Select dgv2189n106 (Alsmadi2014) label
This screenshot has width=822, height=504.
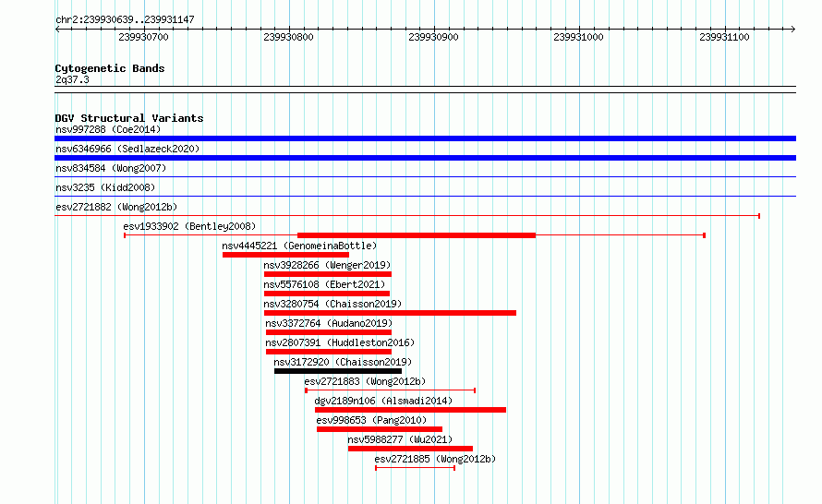point(383,401)
